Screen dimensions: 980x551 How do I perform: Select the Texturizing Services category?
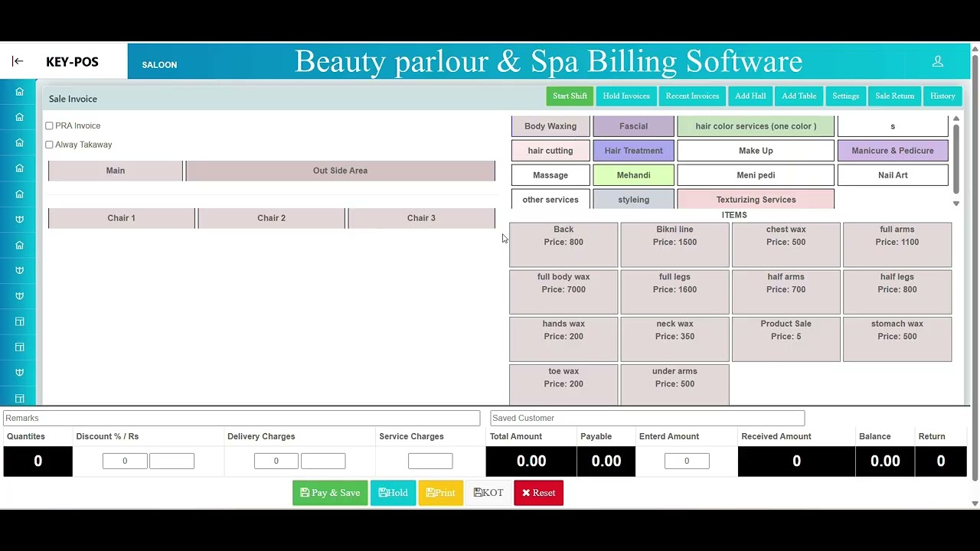coord(756,200)
